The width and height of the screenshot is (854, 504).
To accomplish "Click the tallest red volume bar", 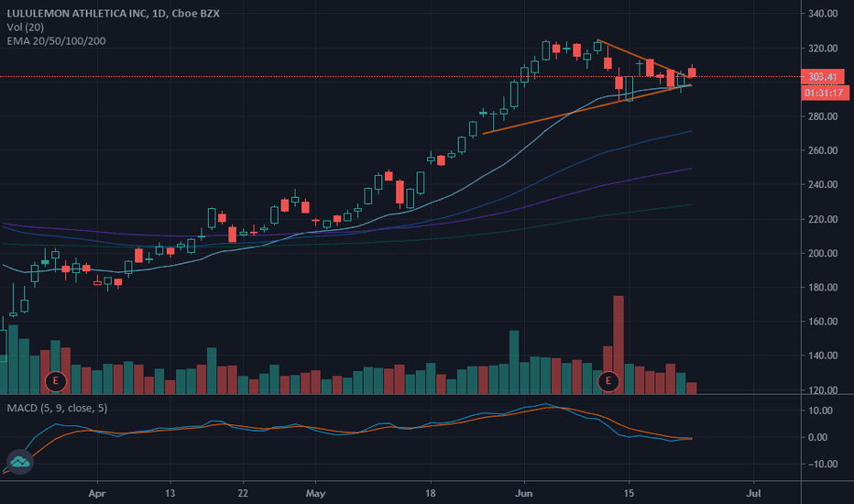I will tap(619, 345).
